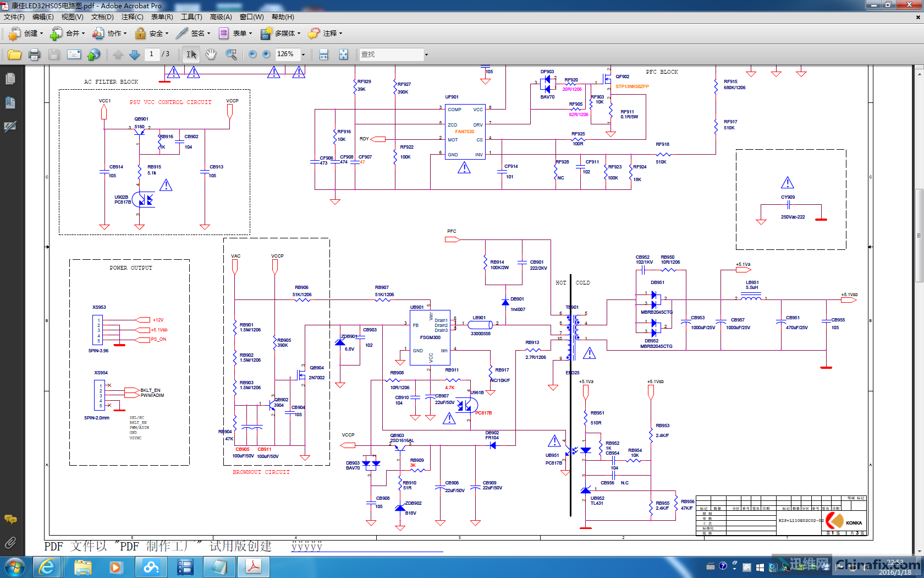
Task: Click the vertical scrollbar up arrow
Action: pos(919,73)
